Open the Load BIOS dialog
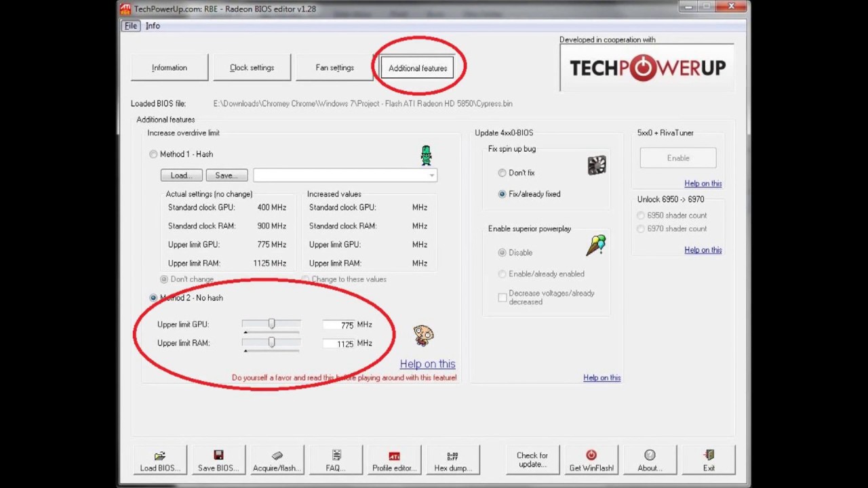This screenshot has height=488, width=868. pos(160,461)
